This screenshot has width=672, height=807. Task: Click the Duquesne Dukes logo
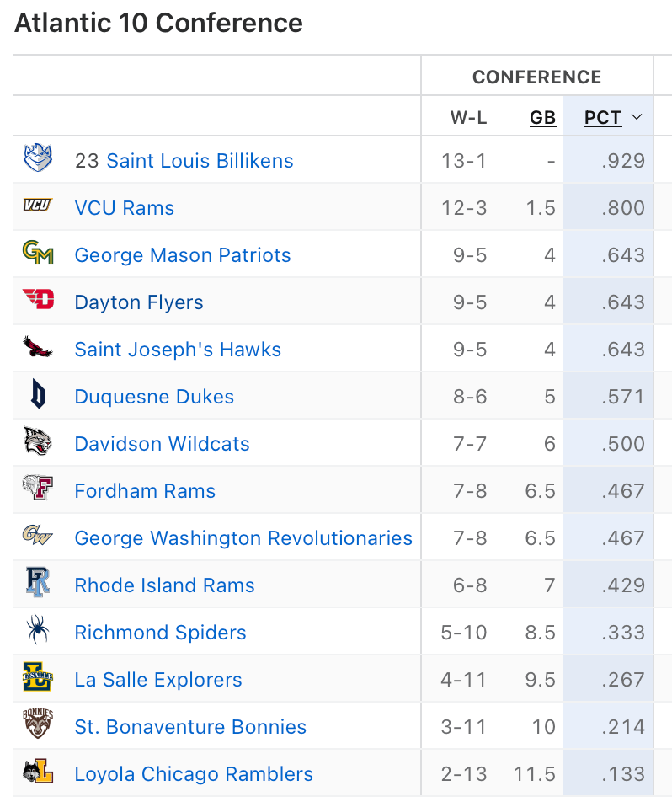[38, 395]
